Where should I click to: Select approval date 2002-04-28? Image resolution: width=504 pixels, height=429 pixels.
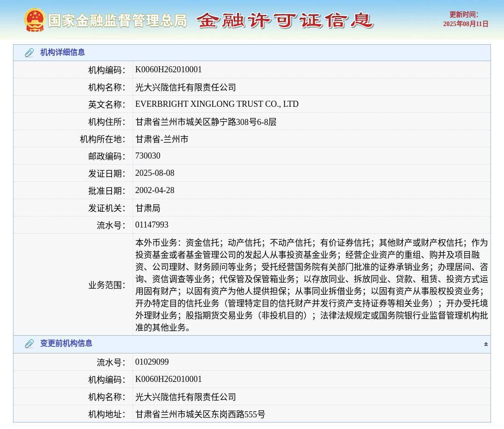coord(154,190)
